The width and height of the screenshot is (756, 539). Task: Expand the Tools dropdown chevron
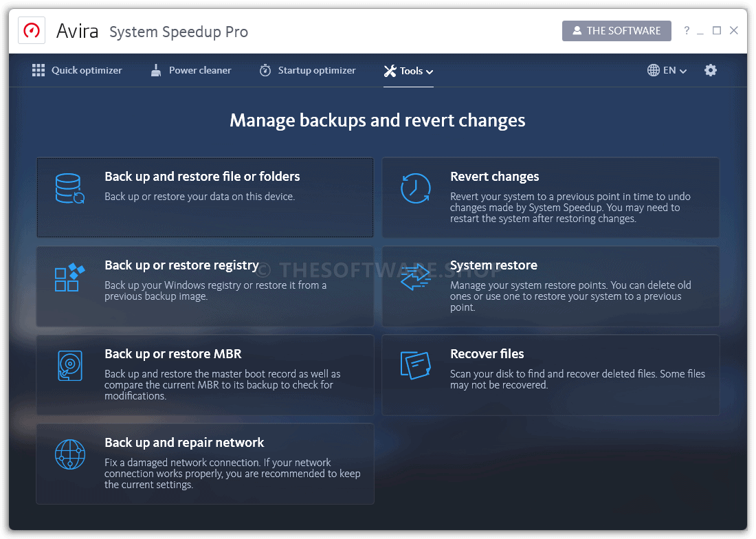coord(430,71)
